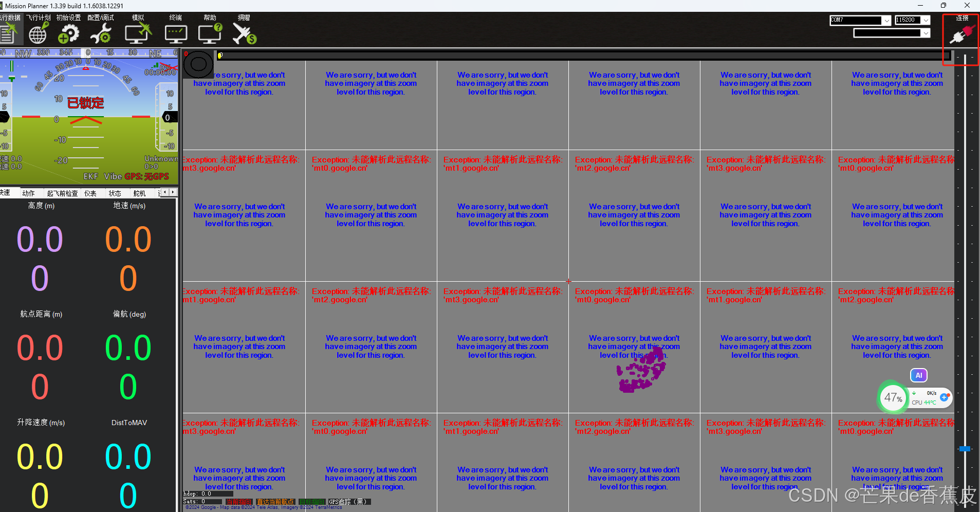Click the 航点距离 (m) waypoint distance value

click(40, 367)
